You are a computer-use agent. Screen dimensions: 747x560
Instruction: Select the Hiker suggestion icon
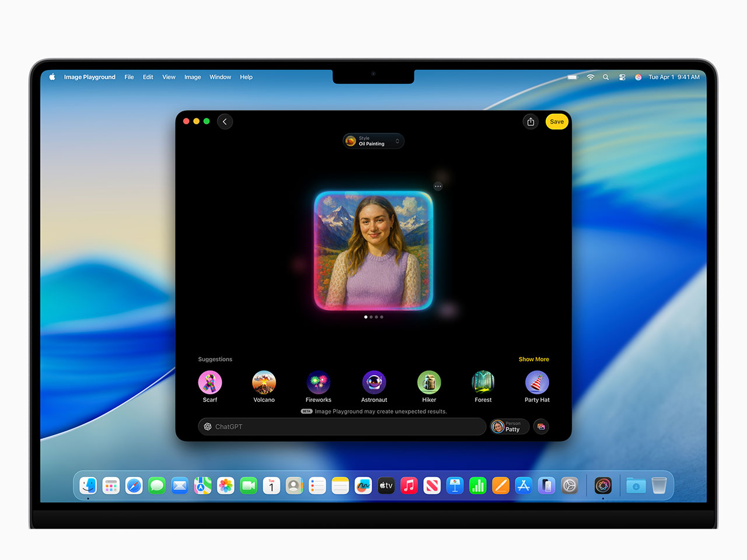tap(429, 383)
